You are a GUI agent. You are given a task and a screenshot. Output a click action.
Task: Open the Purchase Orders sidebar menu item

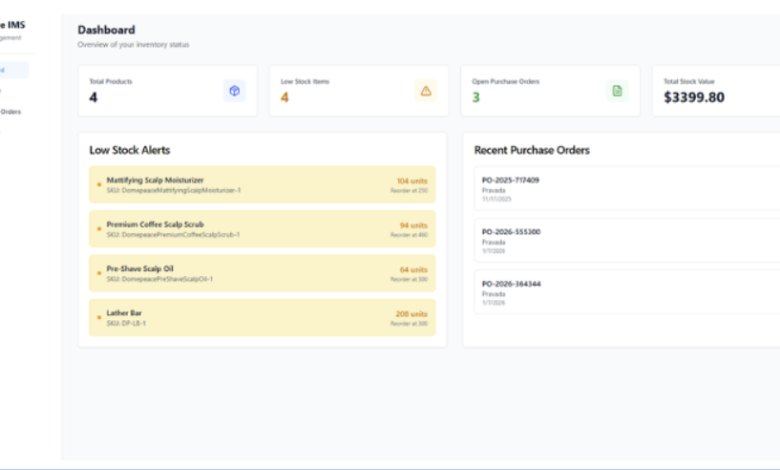[10, 111]
